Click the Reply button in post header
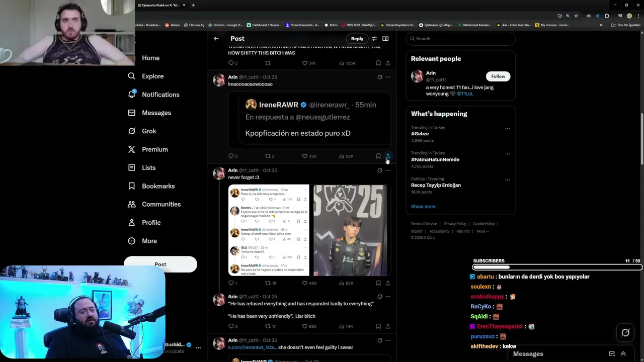This screenshot has width=644, height=362. (357, 39)
